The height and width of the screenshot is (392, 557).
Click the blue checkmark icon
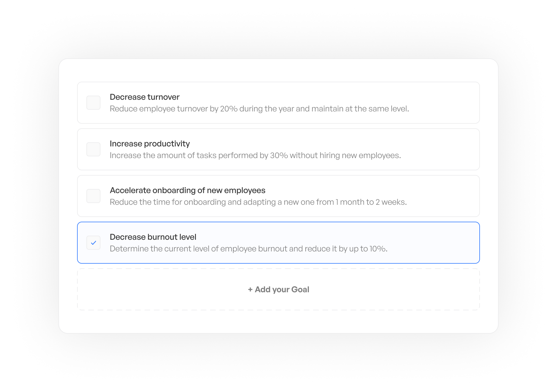[x=93, y=243]
